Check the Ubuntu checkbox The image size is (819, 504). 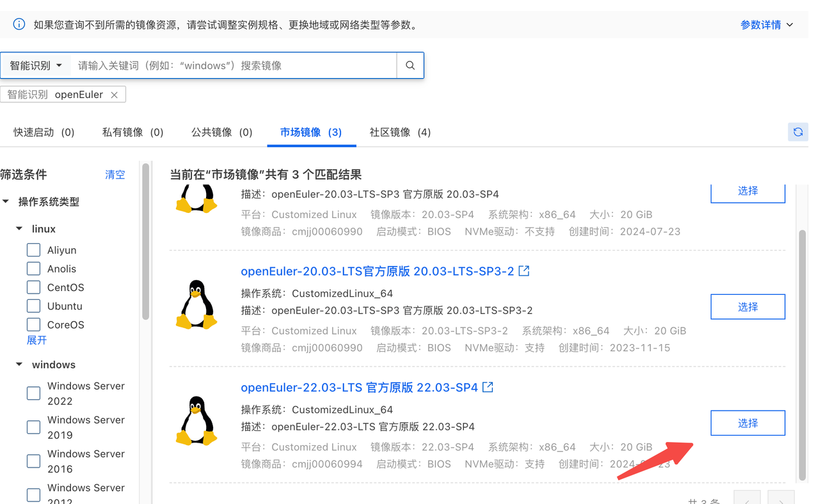tap(34, 306)
